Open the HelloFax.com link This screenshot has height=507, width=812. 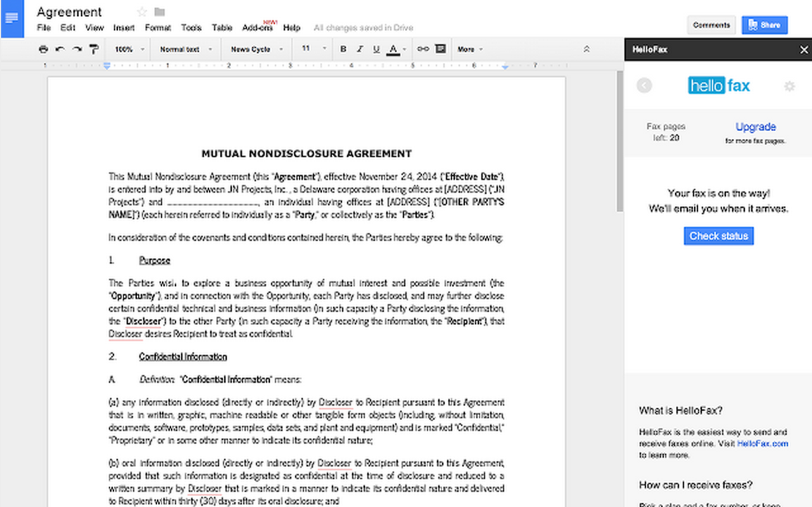coord(763,444)
